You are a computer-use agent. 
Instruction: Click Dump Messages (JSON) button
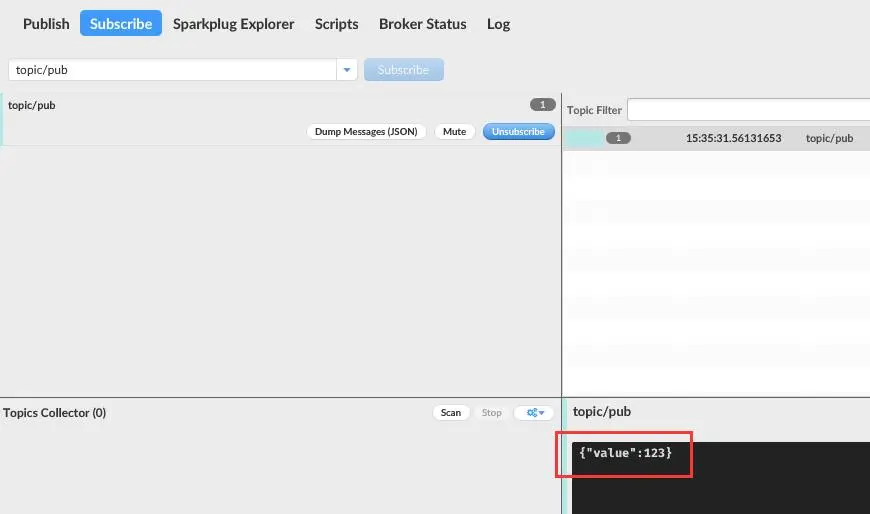[x=366, y=131]
